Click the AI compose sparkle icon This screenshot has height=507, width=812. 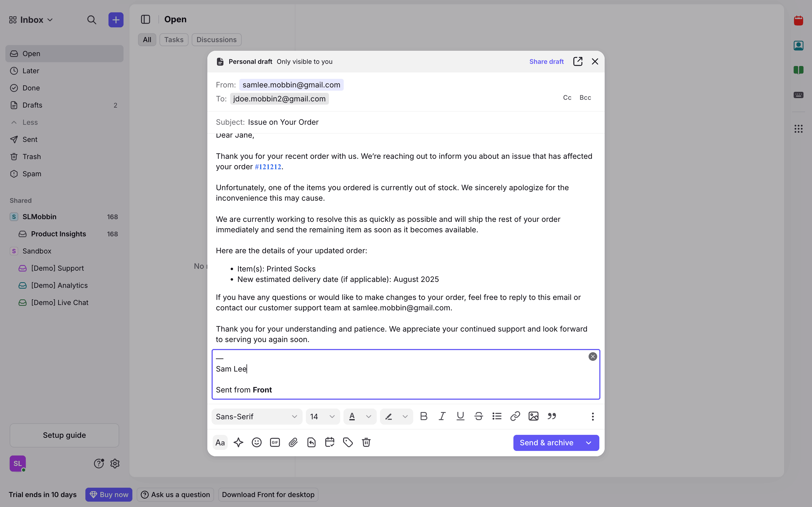(238, 442)
